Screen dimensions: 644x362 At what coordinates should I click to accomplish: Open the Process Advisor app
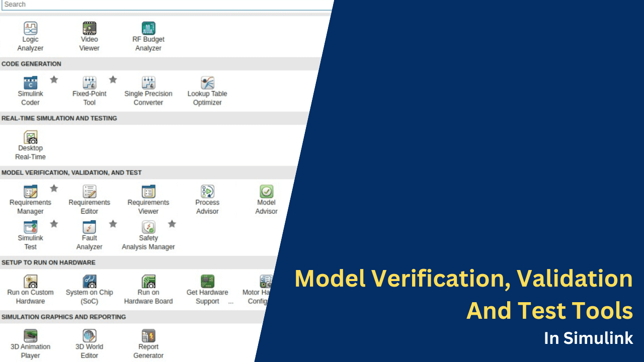(x=207, y=200)
